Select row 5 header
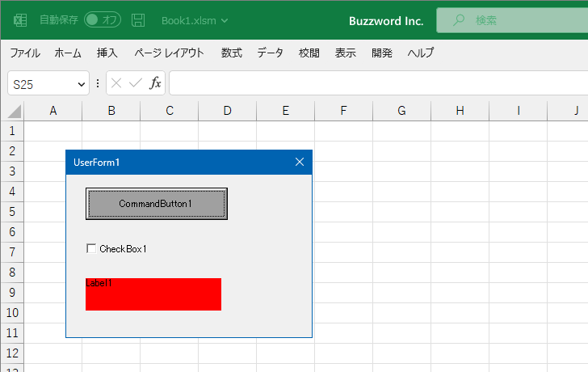The image size is (588, 372). (12, 212)
